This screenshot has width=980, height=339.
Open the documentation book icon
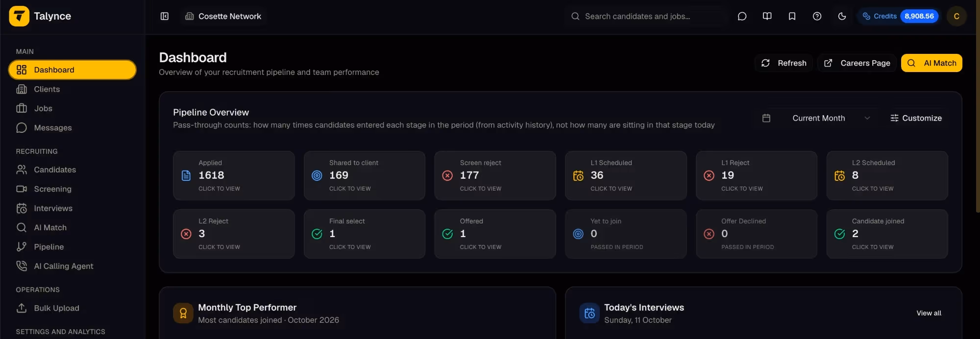[x=767, y=16]
